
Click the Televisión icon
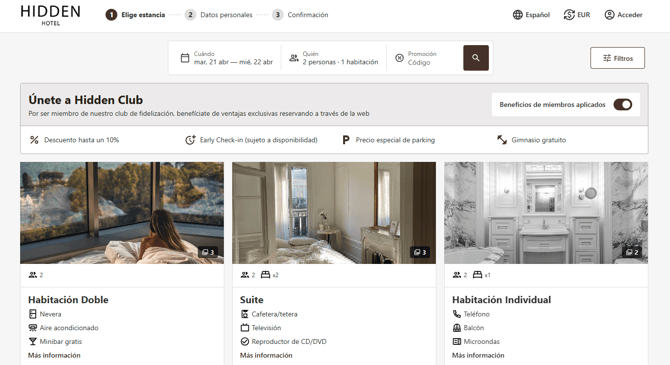(244, 328)
